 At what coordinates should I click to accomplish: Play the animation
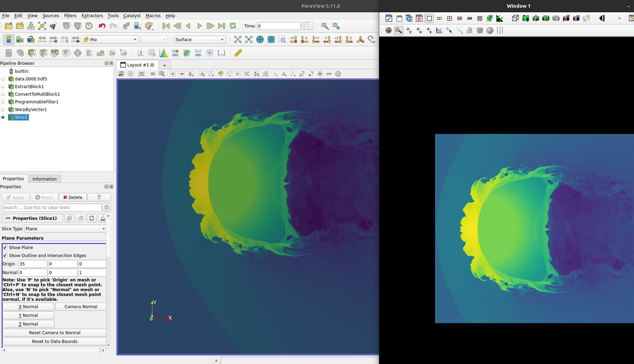(199, 26)
